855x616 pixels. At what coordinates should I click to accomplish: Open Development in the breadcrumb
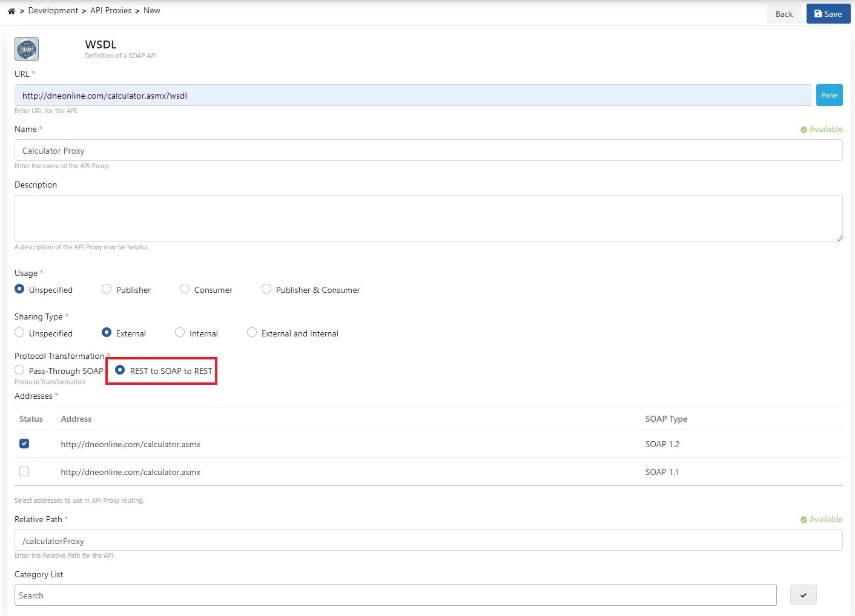[53, 11]
